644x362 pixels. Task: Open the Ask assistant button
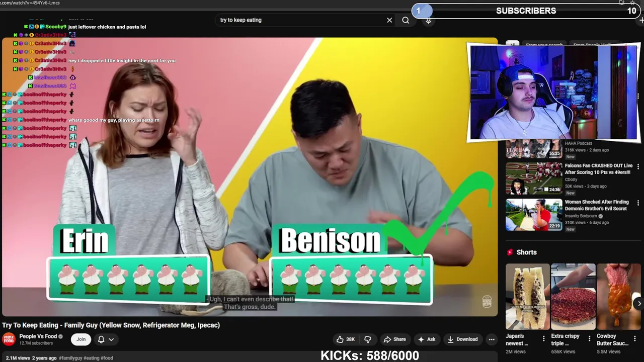click(x=427, y=339)
